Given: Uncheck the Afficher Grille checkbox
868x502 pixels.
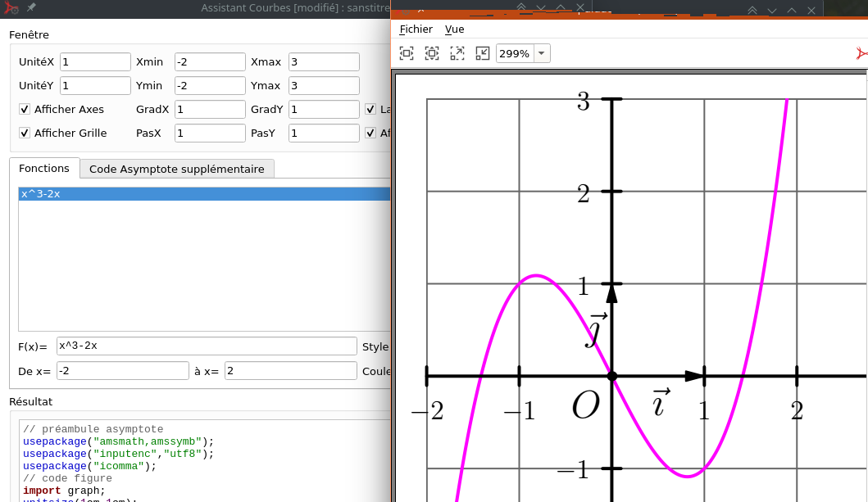Looking at the screenshot, I should click(25, 133).
